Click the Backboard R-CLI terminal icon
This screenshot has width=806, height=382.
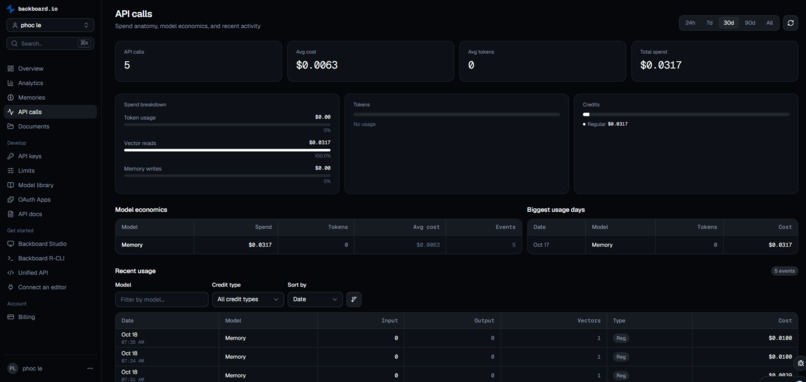point(11,258)
